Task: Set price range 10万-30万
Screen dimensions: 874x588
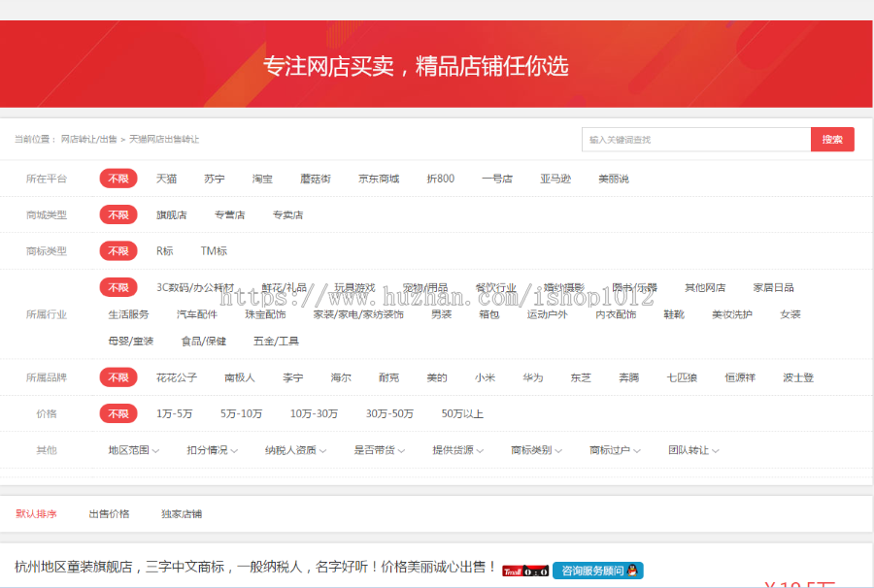Action: tap(314, 413)
